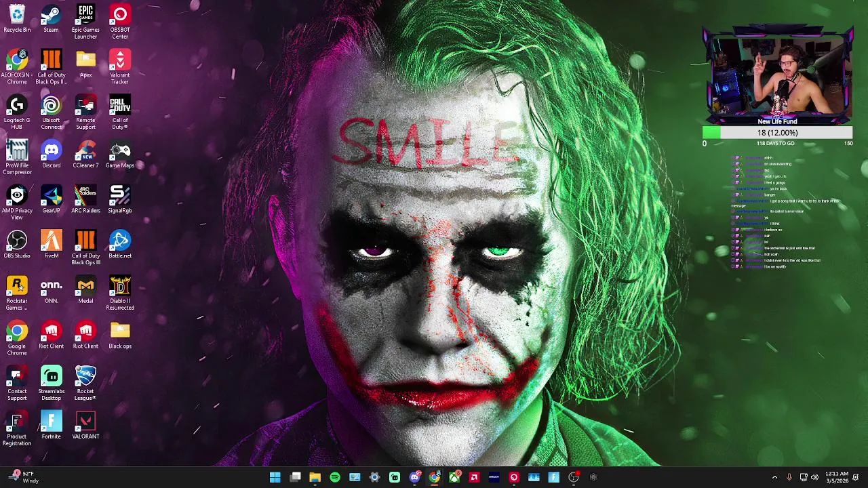Show hidden system tray icons

click(x=774, y=477)
